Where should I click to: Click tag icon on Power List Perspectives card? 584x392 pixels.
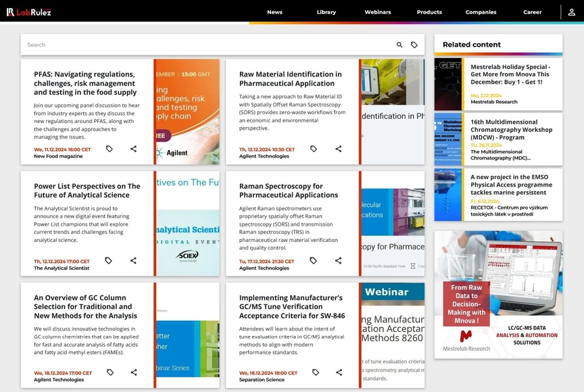click(x=108, y=261)
